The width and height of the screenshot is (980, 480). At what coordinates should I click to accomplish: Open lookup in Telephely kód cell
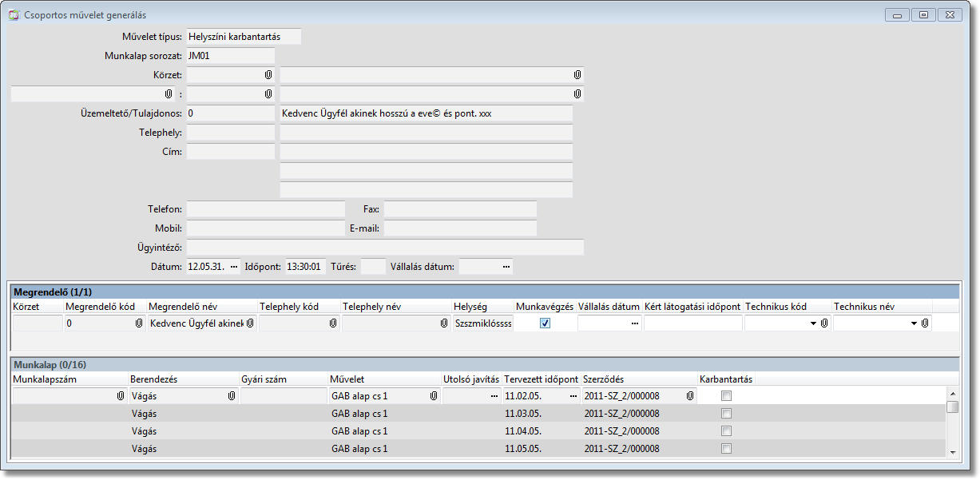333,323
